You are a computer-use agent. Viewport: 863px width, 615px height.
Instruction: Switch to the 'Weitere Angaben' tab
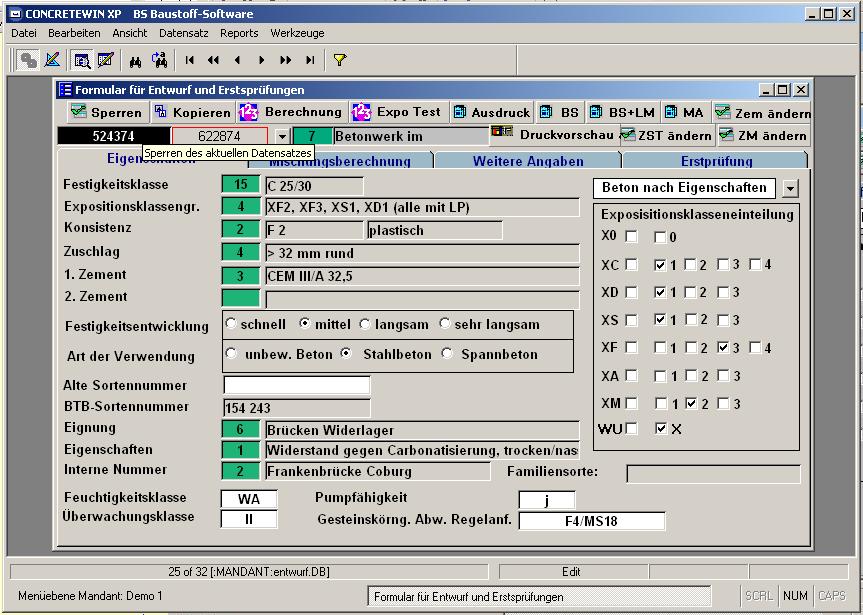527,161
